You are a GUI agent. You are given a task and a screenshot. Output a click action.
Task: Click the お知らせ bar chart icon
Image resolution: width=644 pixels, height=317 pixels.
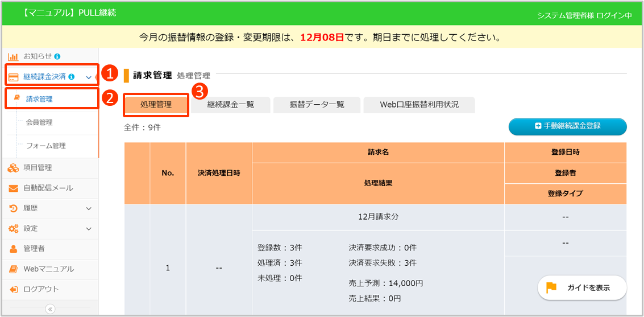tap(13, 57)
